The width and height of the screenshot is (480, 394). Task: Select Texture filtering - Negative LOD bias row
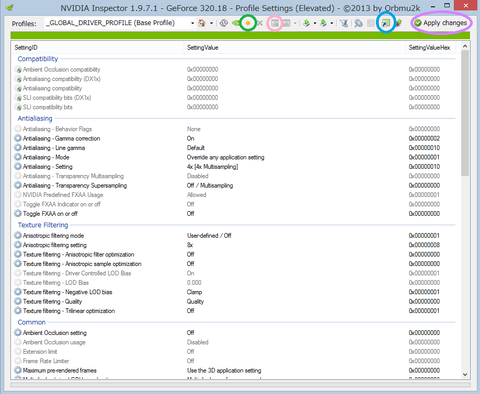[232, 292]
